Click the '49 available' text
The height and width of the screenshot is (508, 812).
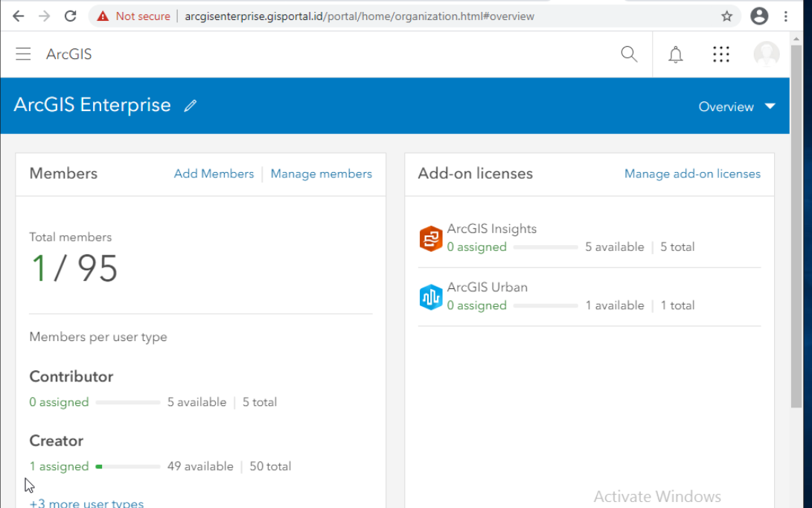click(x=200, y=466)
